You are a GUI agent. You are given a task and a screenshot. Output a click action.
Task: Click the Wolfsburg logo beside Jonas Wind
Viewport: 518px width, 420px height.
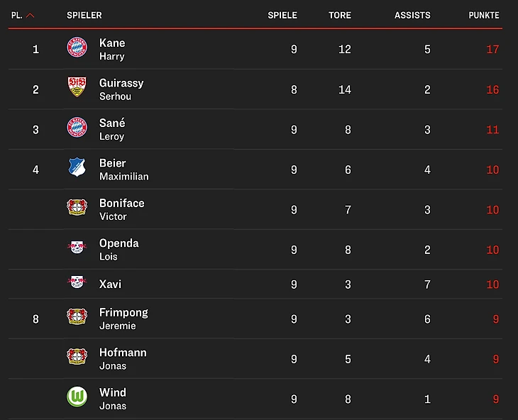[77, 397]
